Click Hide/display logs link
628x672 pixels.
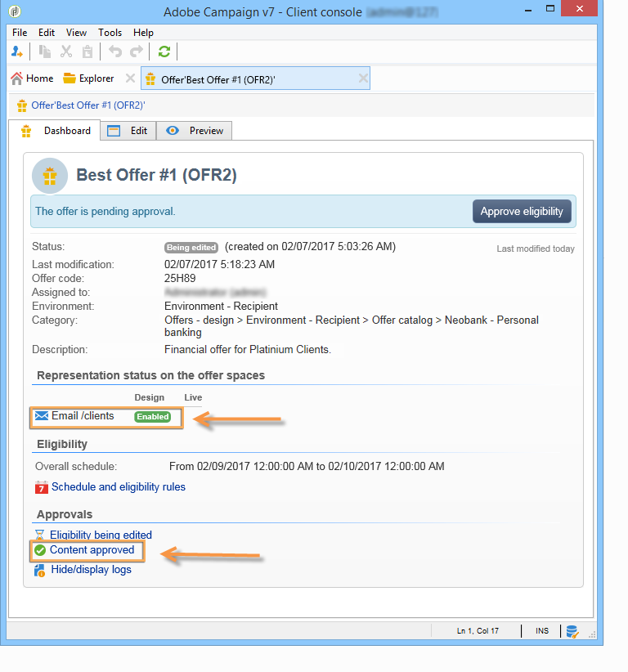tap(91, 570)
